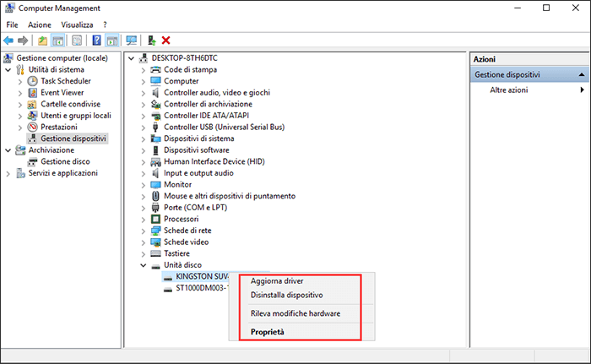Open the Visualizza menu
591x364 pixels.
click(78, 24)
